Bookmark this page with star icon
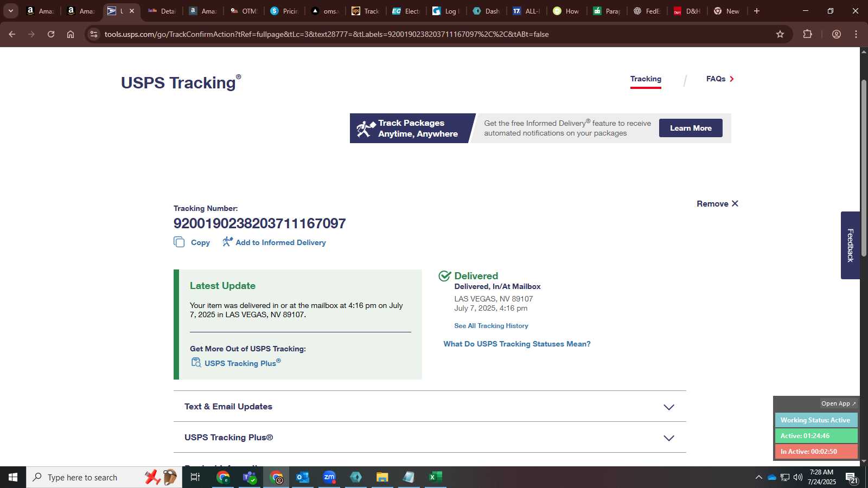868x488 pixels. point(780,34)
